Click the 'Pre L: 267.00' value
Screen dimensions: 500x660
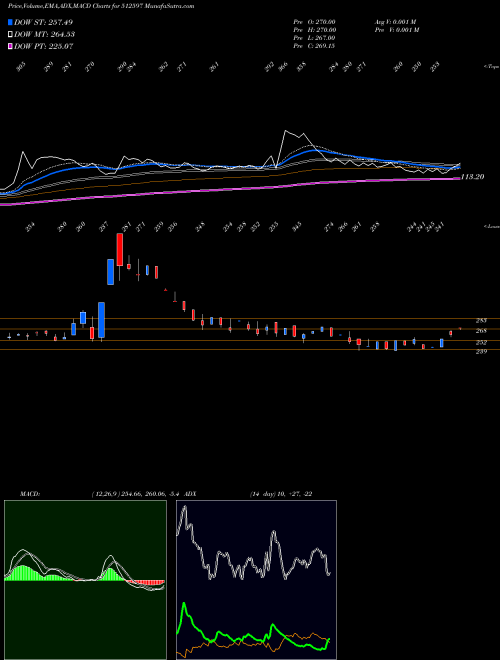(x=314, y=38)
